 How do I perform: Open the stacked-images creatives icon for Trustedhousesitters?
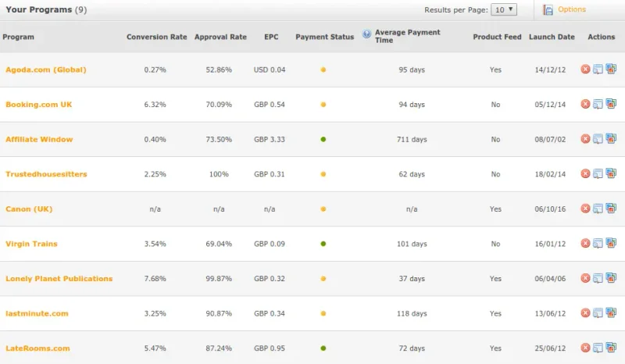[611, 173]
